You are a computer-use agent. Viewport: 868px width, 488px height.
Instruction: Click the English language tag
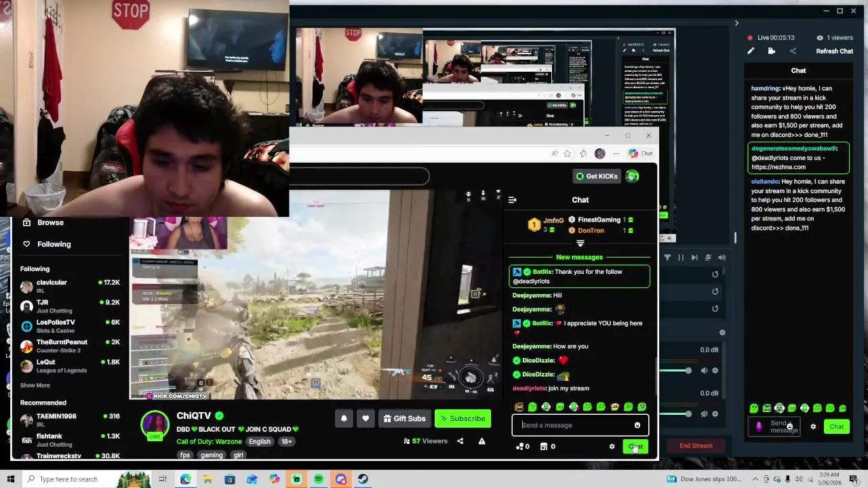pyautogui.click(x=260, y=441)
